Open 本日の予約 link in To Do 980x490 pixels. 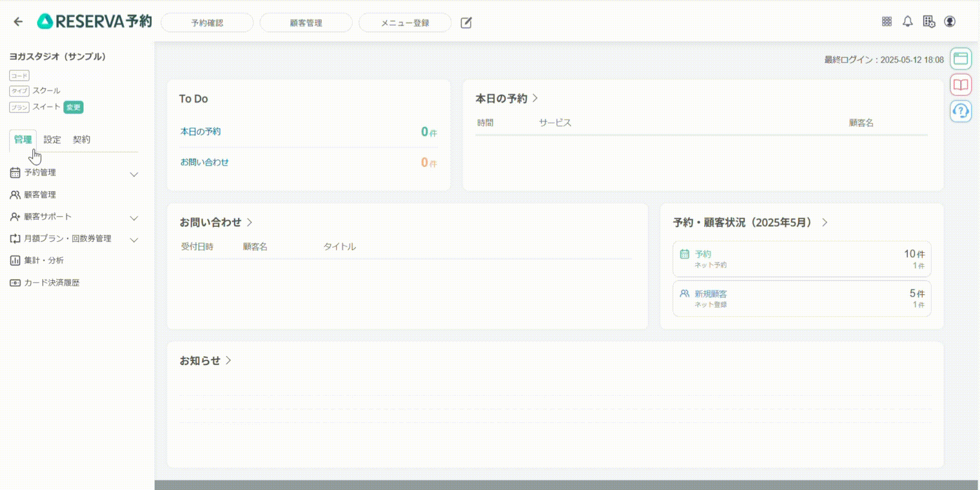[201, 132]
